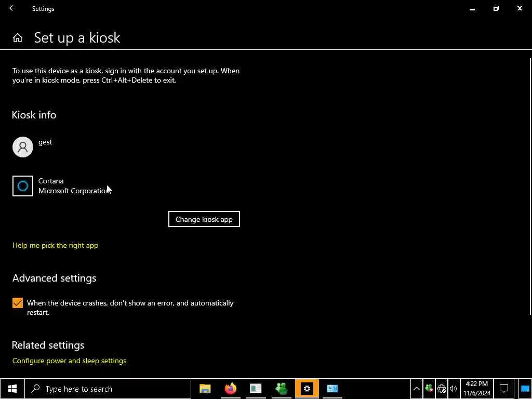Open Help me pick the right app link
This screenshot has width=532, height=399.
pos(55,245)
